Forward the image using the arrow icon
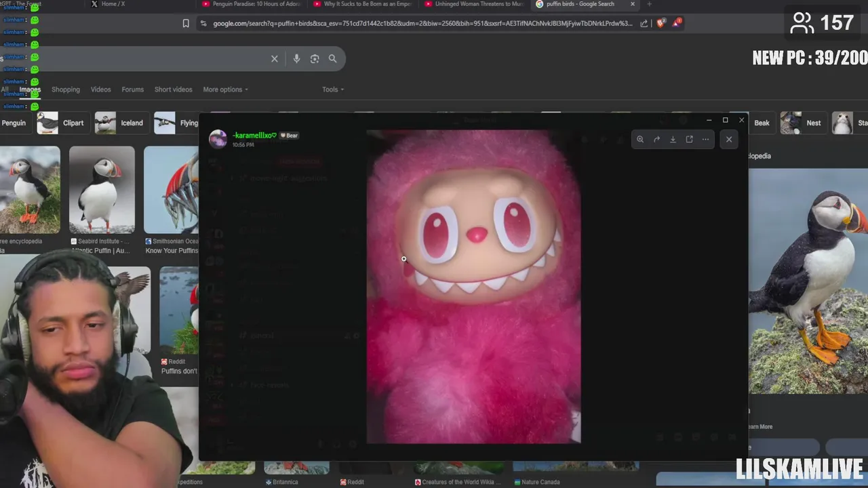Image resolution: width=868 pixels, height=488 pixels. (656, 139)
